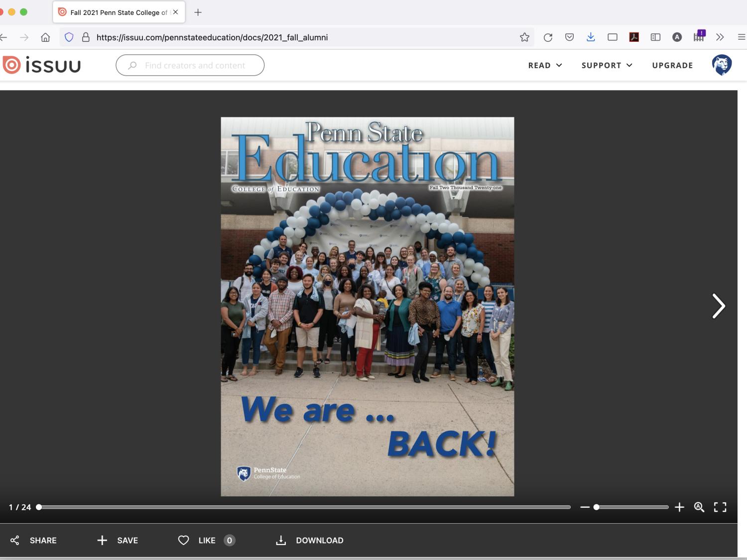
Task: Select the Fall 2021 Penn State tab
Action: (119, 12)
